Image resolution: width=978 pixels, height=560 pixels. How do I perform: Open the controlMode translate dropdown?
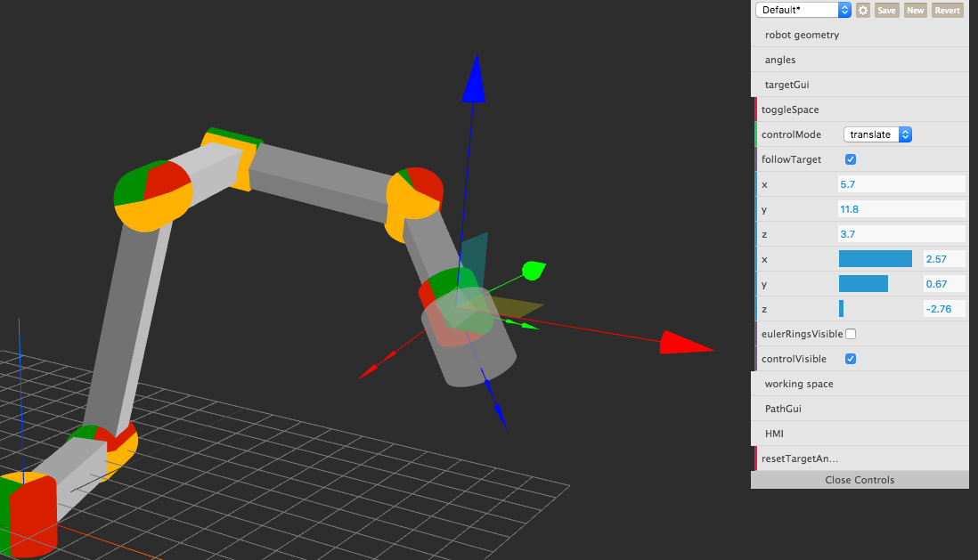coord(877,134)
